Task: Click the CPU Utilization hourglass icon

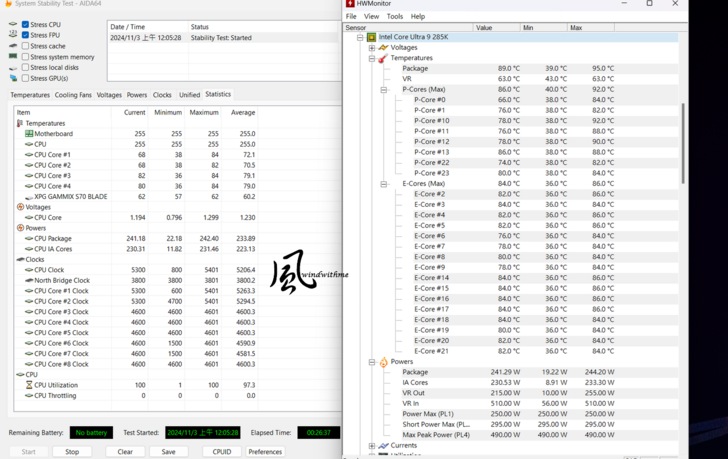Action: tap(29, 385)
